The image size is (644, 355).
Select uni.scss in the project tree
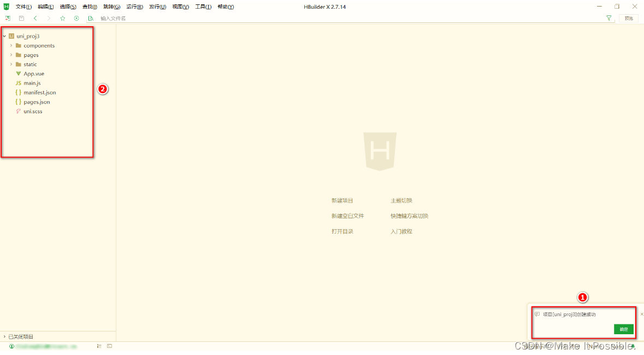[33, 112]
